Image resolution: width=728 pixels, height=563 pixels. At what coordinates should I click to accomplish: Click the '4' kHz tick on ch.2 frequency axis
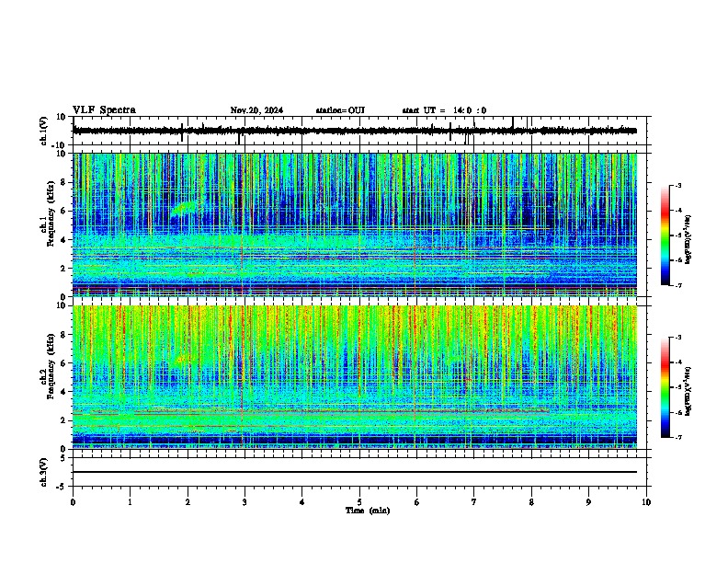[63, 392]
